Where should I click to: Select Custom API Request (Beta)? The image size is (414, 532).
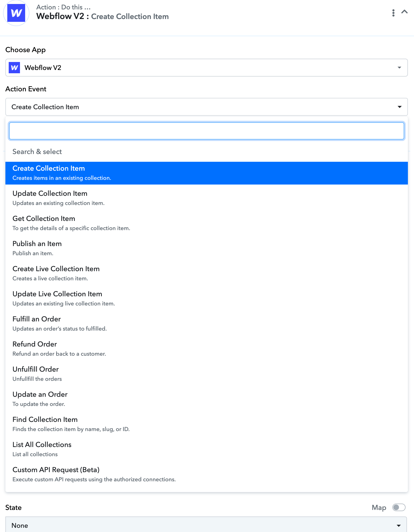(207, 474)
